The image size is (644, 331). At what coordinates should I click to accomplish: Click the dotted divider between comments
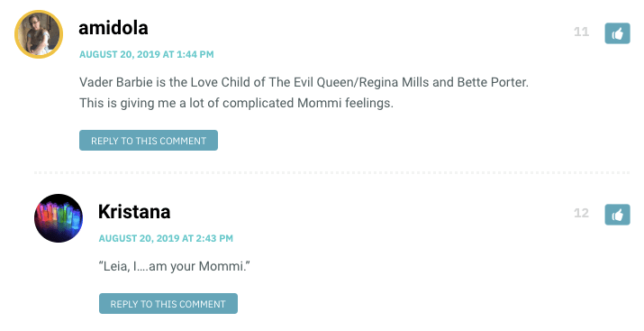[x=331, y=172]
